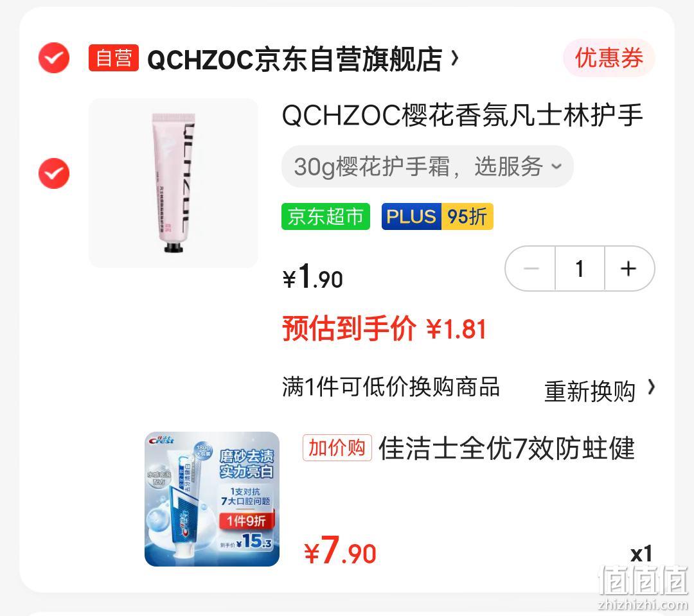Click the chevron next to store name
The width and height of the screenshot is (694, 616).
[454, 58]
